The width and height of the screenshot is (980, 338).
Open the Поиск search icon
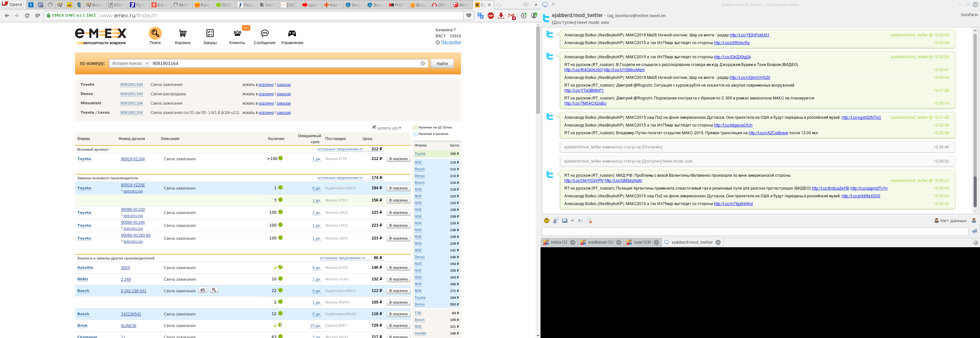click(155, 33)
